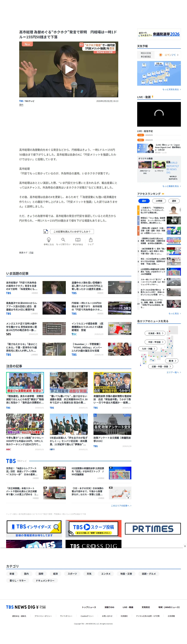Click トップ in the breadcrumb trail
The height and width of the screenshot is (644, 187).
click(9, 514)
